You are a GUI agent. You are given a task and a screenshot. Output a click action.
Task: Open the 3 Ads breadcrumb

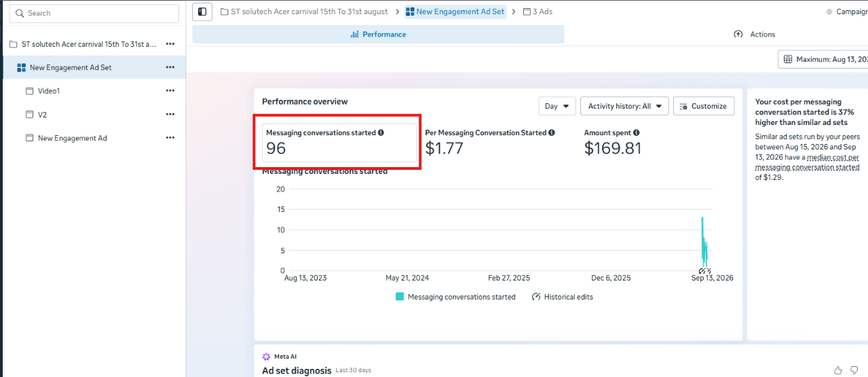[537, 12]
